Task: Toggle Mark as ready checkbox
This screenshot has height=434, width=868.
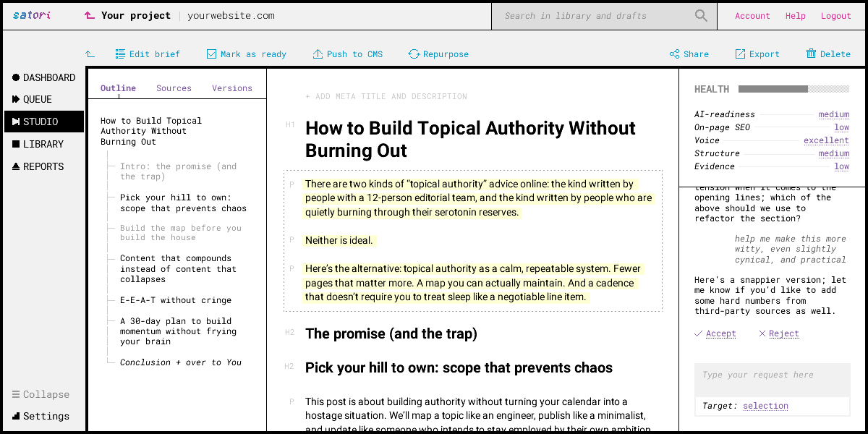Action: (211, 54)
